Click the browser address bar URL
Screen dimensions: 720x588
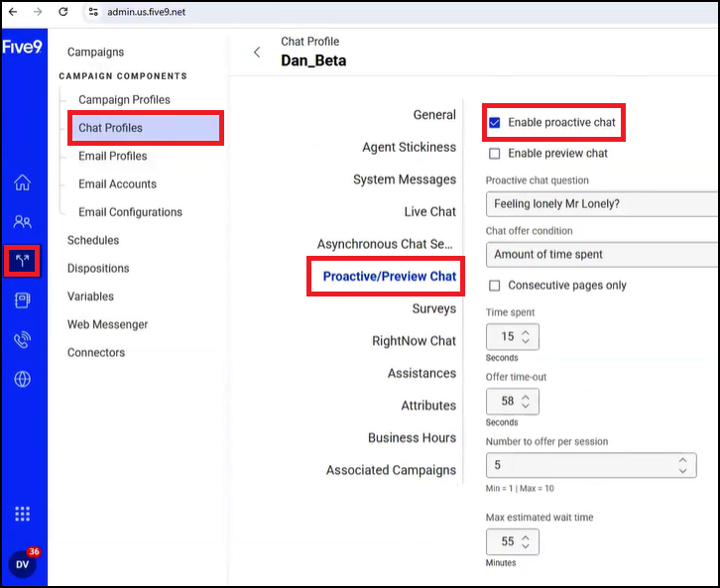(x=146, y=12)
